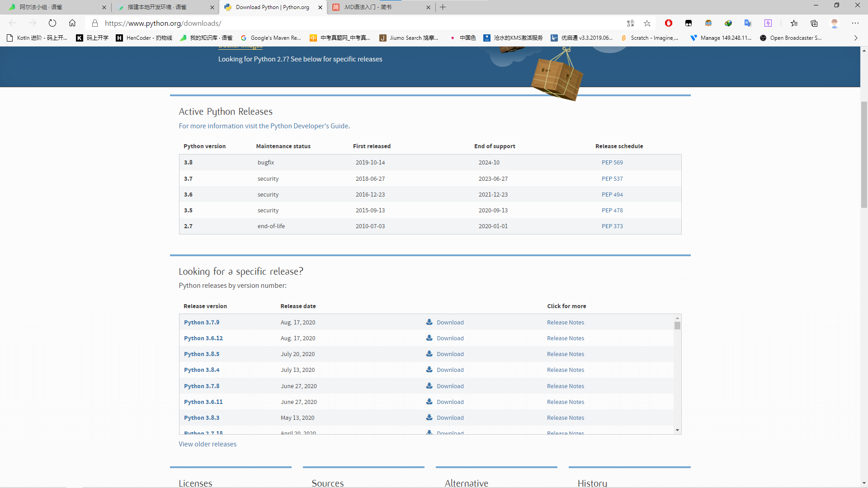Open Manage 149.248.11 bookmark

(721, 38)
